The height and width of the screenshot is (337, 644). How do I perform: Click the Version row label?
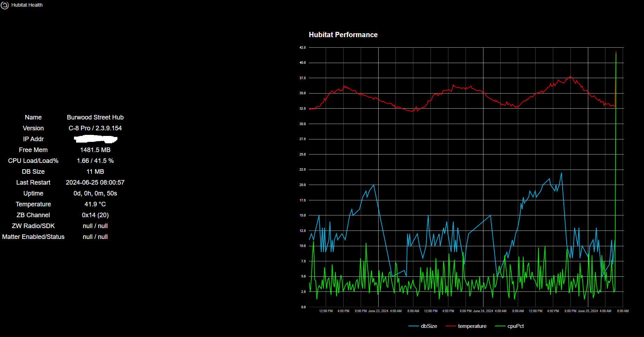click(x=33, y=128)
